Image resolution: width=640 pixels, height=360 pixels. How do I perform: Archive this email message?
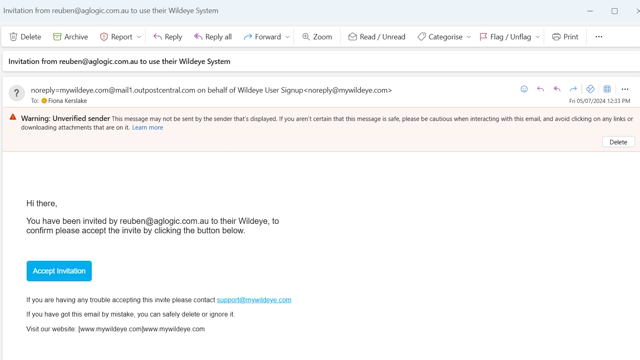tap(70, 37)
